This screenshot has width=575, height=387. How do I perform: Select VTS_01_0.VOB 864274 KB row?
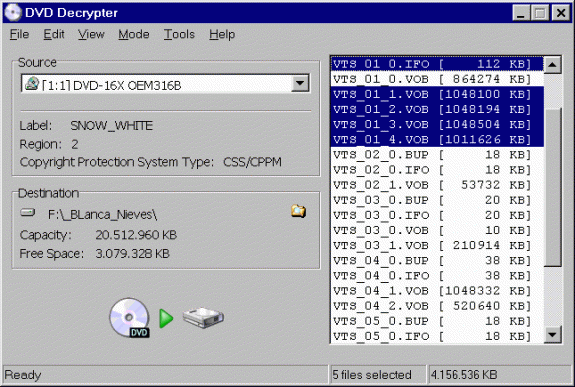(x=437, y=79)
